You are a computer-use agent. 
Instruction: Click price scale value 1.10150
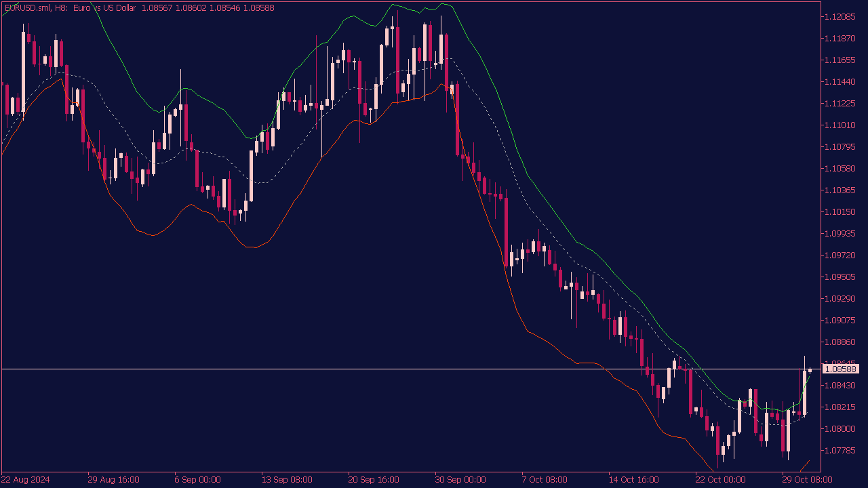pos(841,212)
